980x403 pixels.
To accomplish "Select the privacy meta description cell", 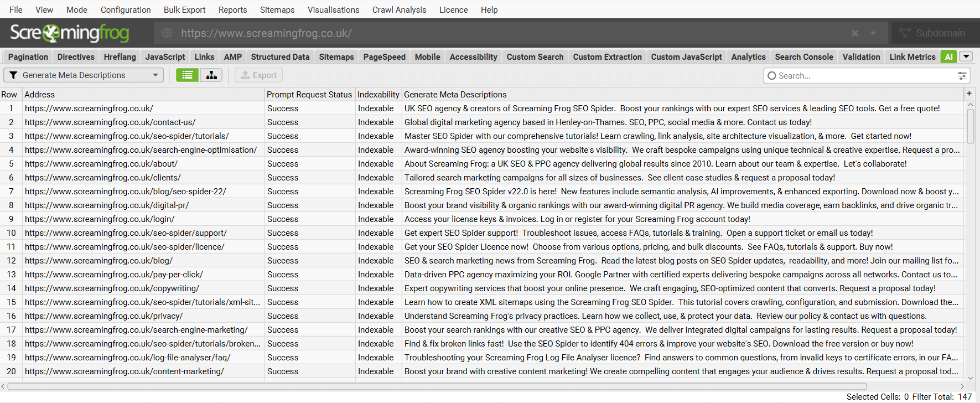I will click(x=683, y=316).
